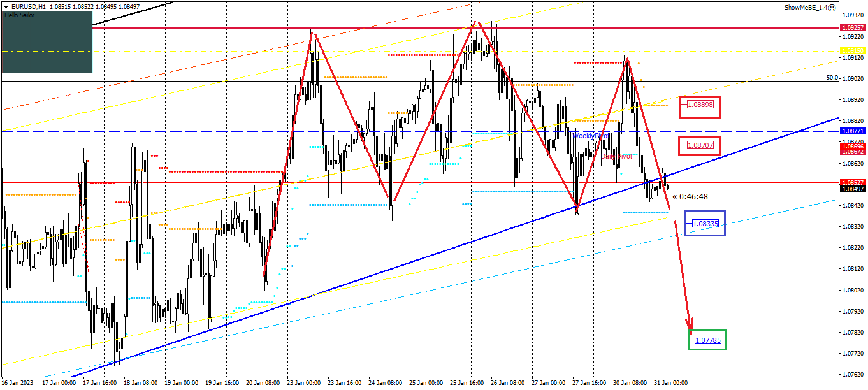Click the 1.08335 price label
This screenshot has height=390, width=868.
(x=706, y=224)
